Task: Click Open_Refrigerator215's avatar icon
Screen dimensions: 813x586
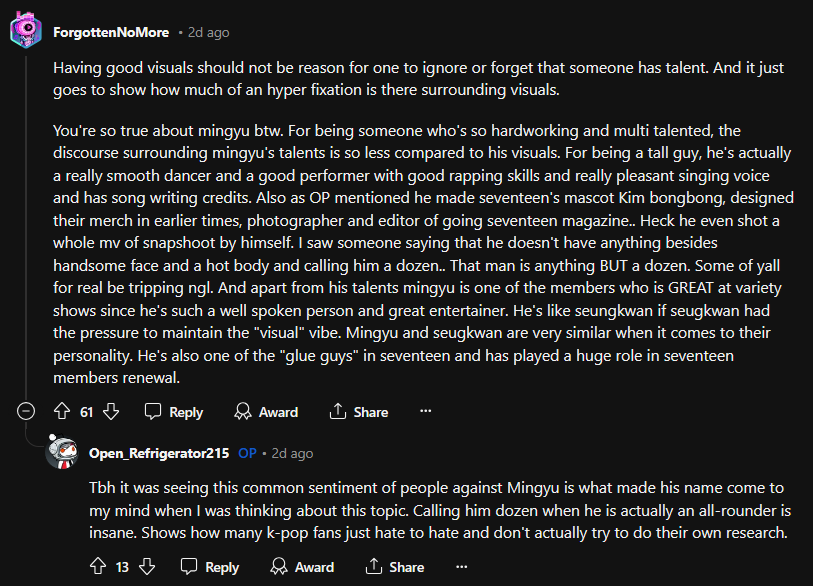Action: 62,453
